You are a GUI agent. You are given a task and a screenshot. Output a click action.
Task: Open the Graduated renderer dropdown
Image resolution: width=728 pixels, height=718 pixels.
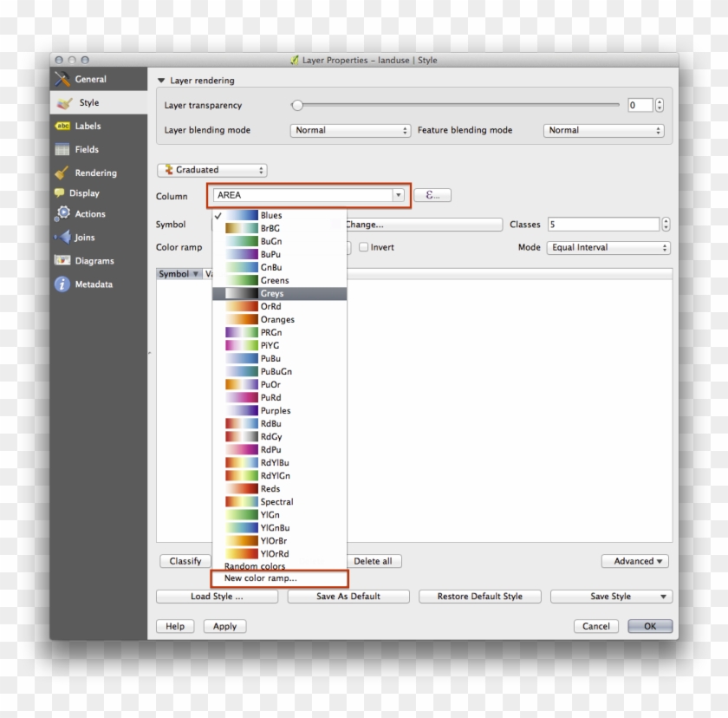[211, 169]
